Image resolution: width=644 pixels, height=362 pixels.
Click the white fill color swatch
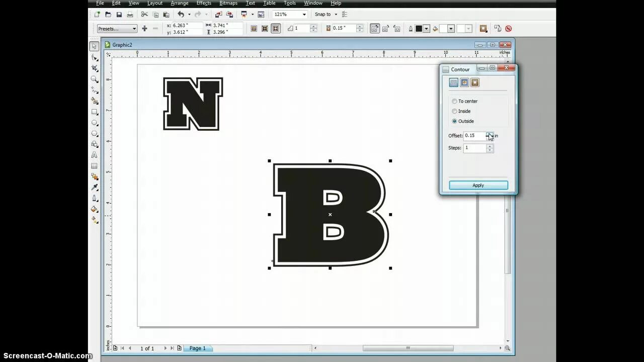(x=443, y=29)
